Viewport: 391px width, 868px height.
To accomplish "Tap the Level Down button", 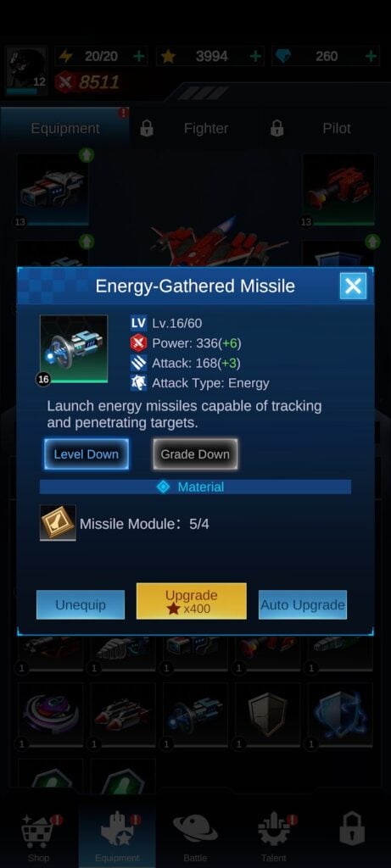I will tap(87, 454).
